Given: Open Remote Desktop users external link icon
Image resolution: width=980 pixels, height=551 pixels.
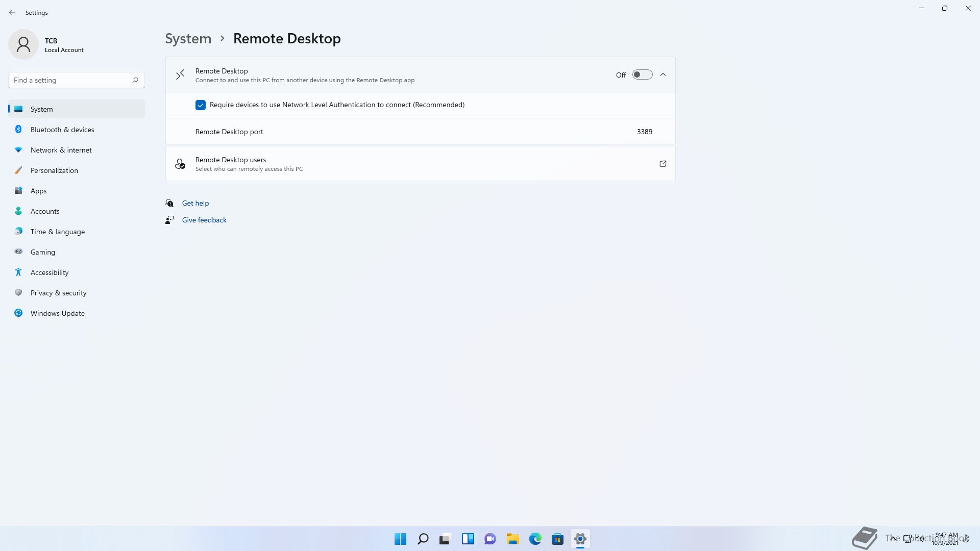Looking at the screenshot, I should [663, 164].
